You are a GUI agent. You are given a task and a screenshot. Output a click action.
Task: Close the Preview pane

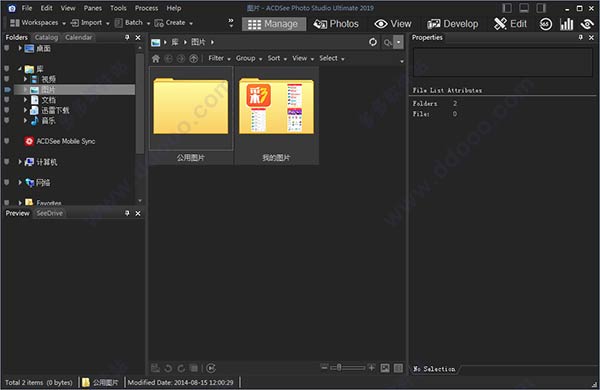click(138, 213)
